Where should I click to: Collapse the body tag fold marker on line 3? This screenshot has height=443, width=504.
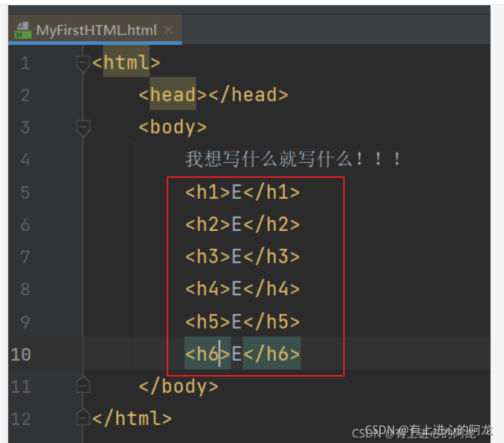coord(83,128)
